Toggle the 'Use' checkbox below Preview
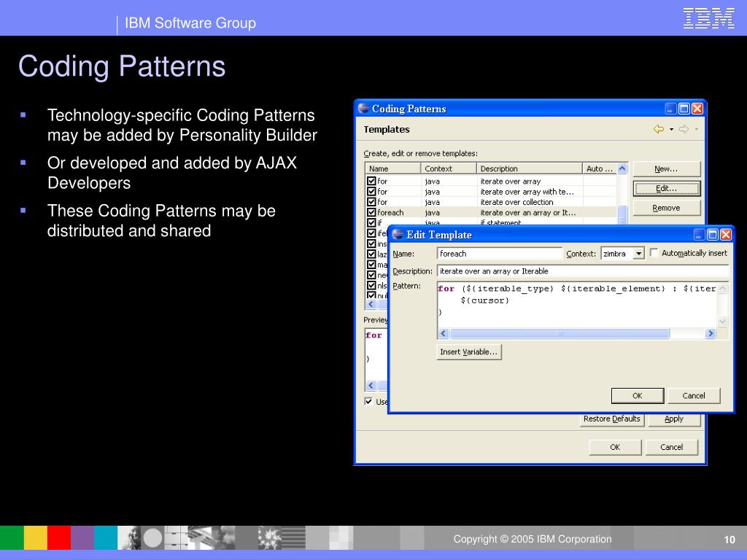 (x=368, y=402)
